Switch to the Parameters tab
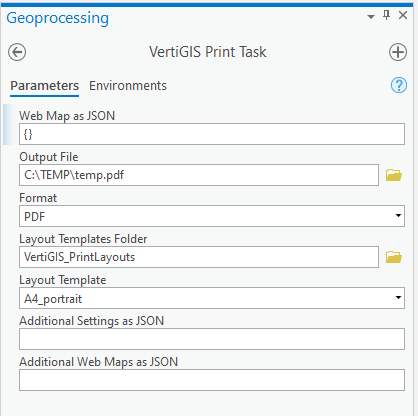The width and height of the screenshot is (418, 416). [44, 86]
